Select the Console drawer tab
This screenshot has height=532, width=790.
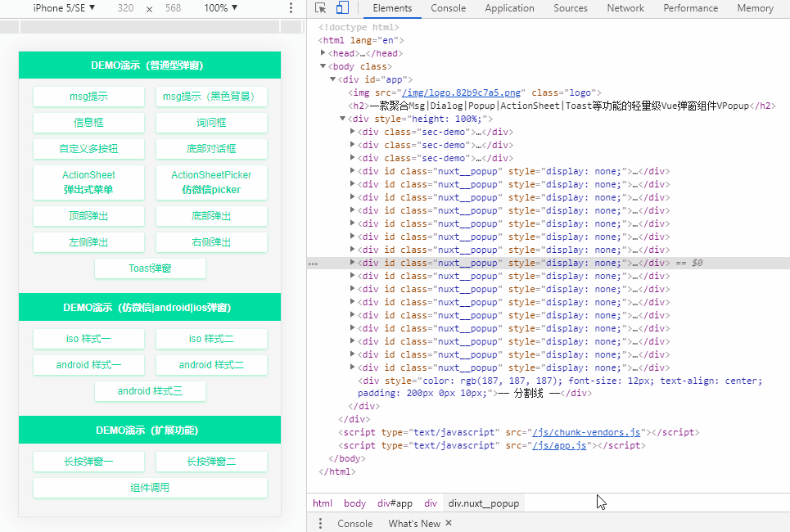(354, 523)
